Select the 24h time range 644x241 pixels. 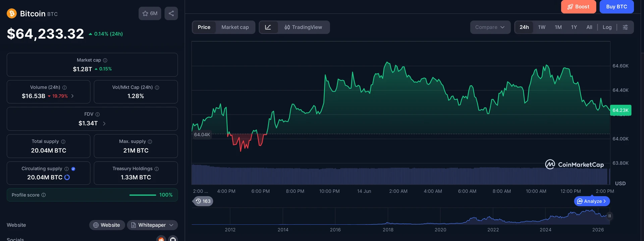(524, 27)
